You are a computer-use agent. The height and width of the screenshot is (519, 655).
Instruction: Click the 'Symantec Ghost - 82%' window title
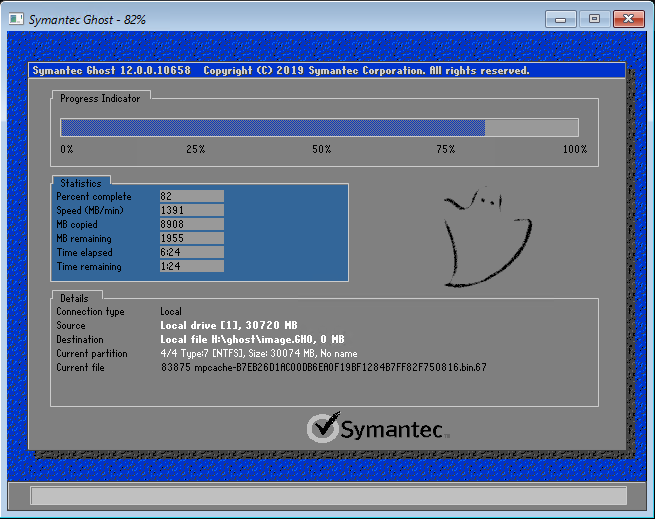pyautogui.click(x=87, y=20)
